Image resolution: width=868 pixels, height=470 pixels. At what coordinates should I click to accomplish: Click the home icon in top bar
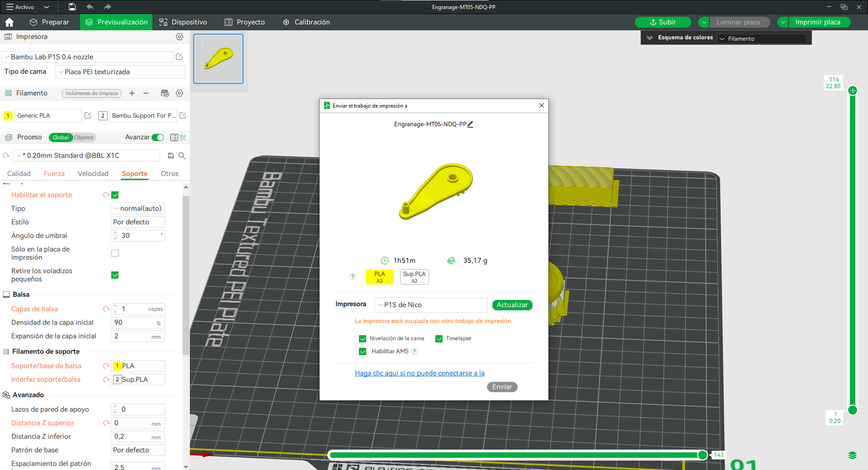9,22
